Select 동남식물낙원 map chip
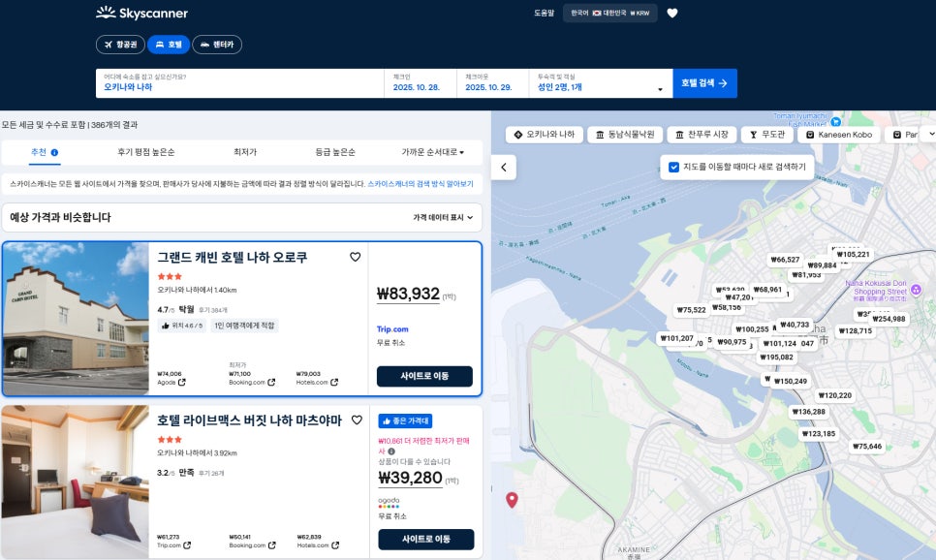 click(624, 135)
